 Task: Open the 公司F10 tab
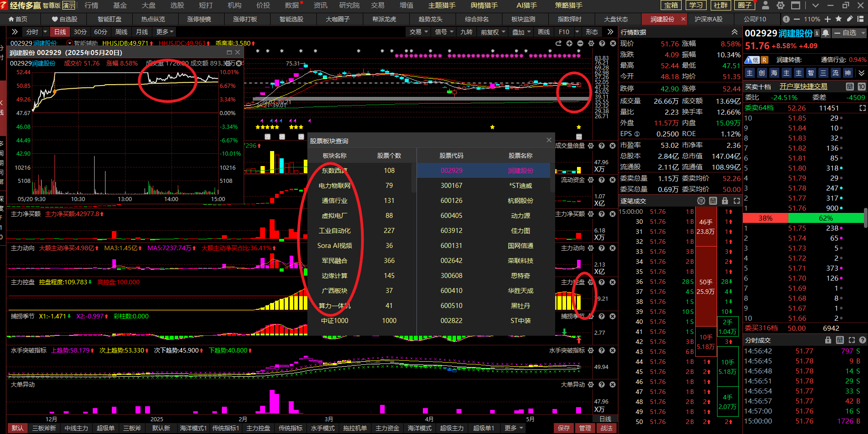(x=755, y=19)
